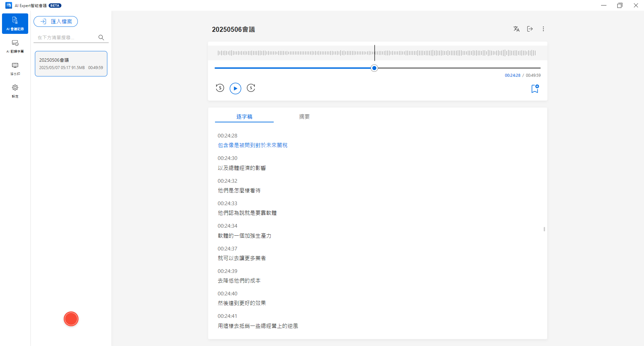Click the export icon beside the meeting title
Viewport: 644px width, 346px height.
530,29
